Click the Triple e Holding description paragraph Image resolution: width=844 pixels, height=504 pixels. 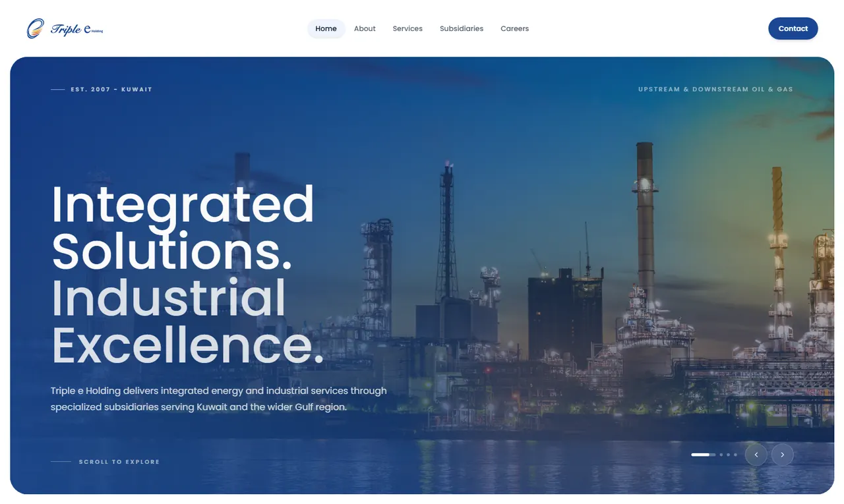coord(219,399)
